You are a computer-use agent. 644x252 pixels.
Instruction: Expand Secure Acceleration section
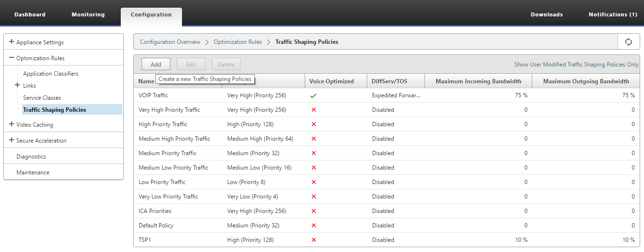(x=12, y=140)
